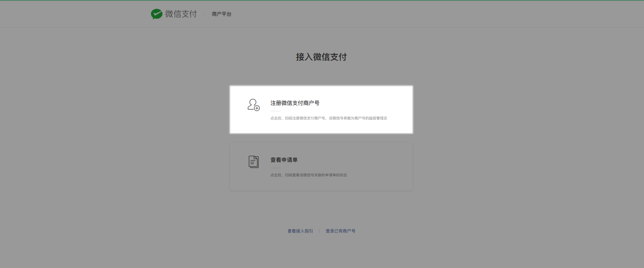Click the green WeChat Pay logo icon
This screenshot has width=644, height=268.
[157, 14]
